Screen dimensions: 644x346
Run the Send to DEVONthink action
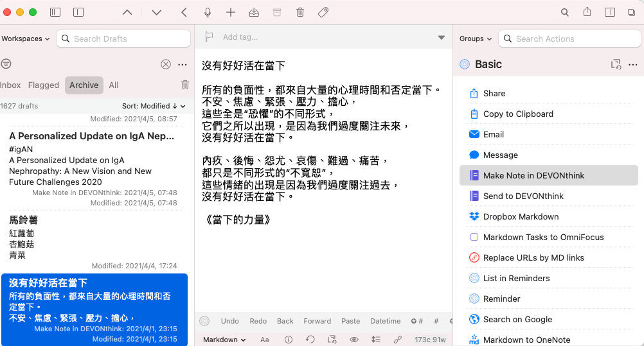(549, 196)
